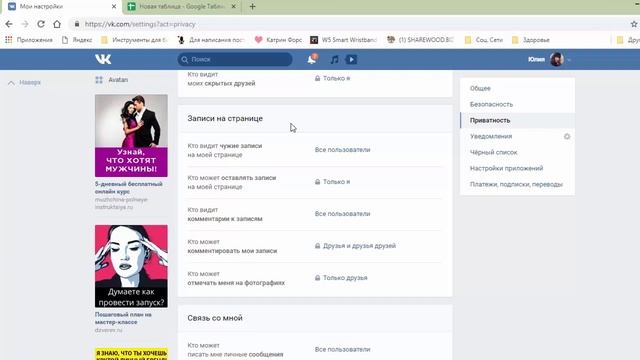Open Платежи, подписки, переводы section
The height and width of the screenshot is (360, 640).
517,184
